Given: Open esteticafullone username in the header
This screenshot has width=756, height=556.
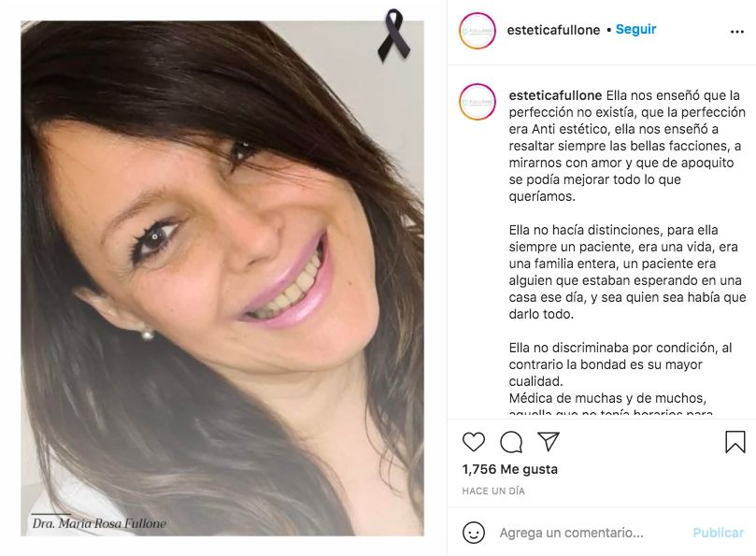Looking at the screenshot, I should pyautogui.click(x=553, y=30).
